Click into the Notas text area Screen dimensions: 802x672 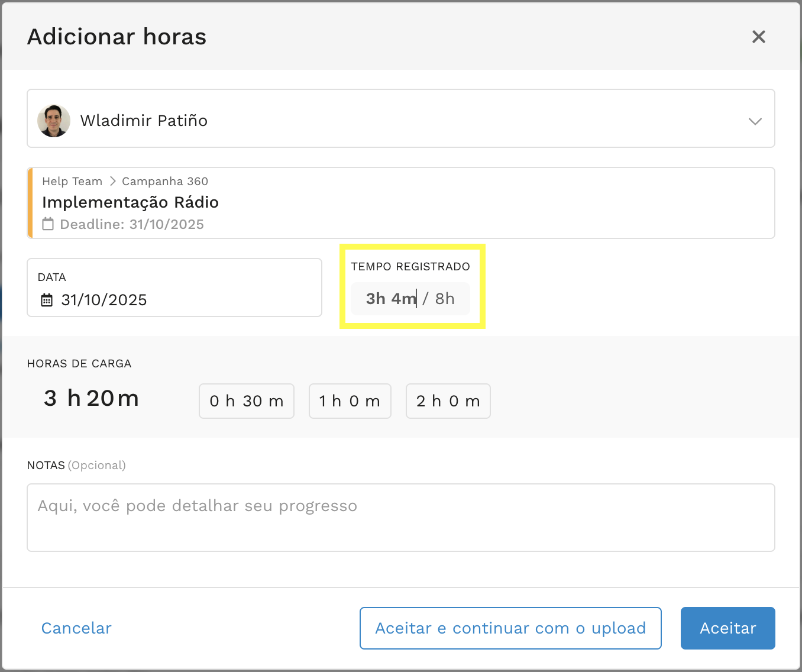401,518
